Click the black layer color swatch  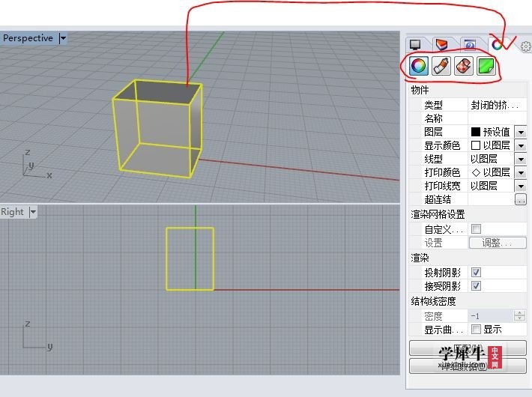(x=476, y=132)
